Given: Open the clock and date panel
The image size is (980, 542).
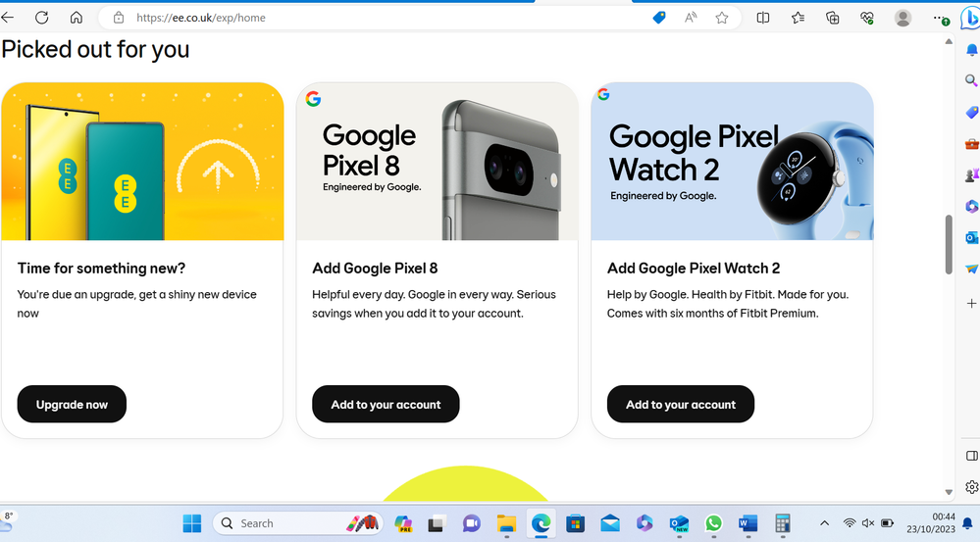Looking at the screenshot, I should tap(931, 523).
